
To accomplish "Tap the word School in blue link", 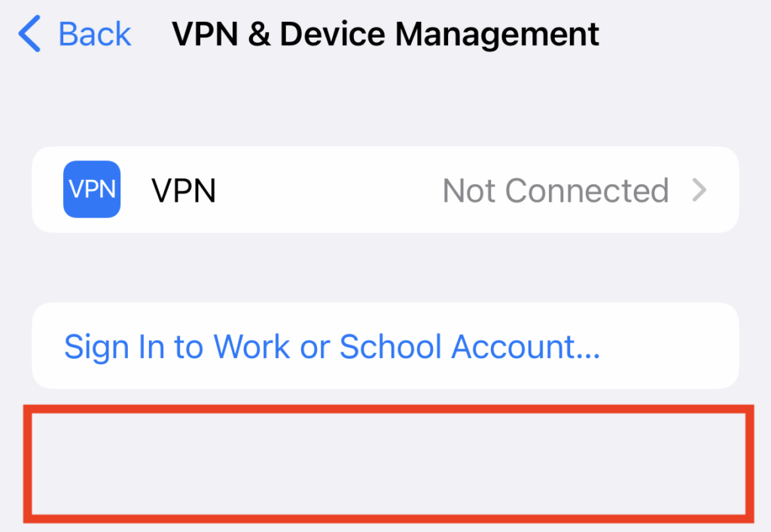I will pyautogui.click(x=391, y=346).
